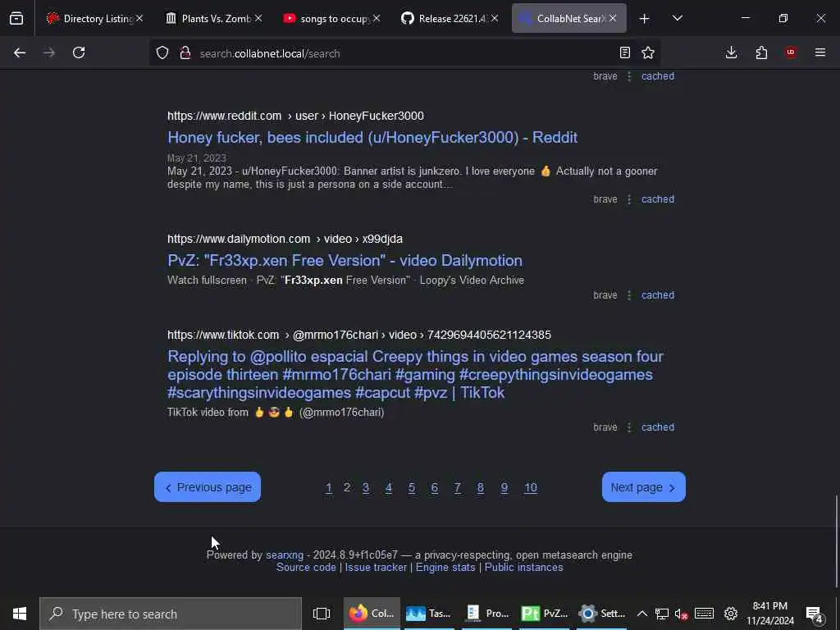Jump to results page 8
Viewport: 840px width, 630px height.
pos(481,488)
